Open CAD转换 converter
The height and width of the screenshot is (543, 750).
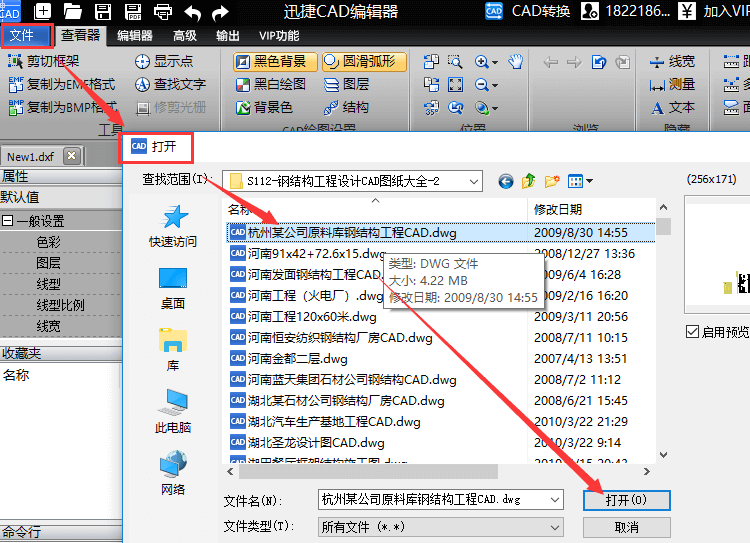(x=528, y=11)
